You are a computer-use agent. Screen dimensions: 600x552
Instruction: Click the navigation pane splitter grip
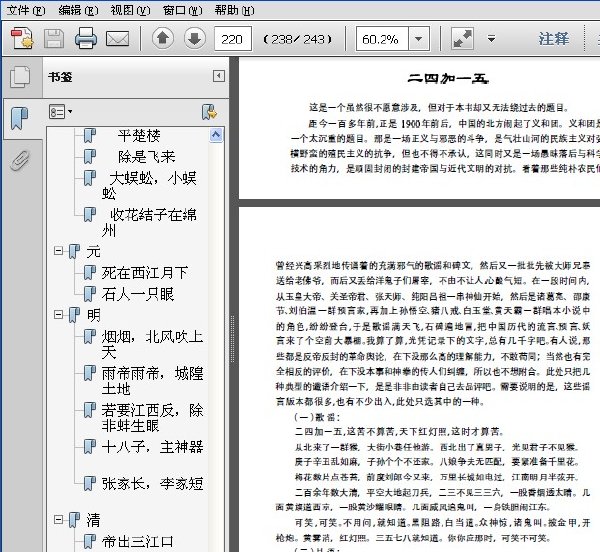[x=232, y=339]
